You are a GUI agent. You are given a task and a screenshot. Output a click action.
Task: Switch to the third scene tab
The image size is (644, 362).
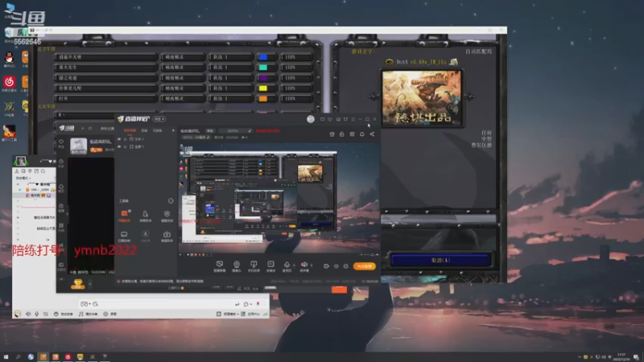click(x=157, y=130)
